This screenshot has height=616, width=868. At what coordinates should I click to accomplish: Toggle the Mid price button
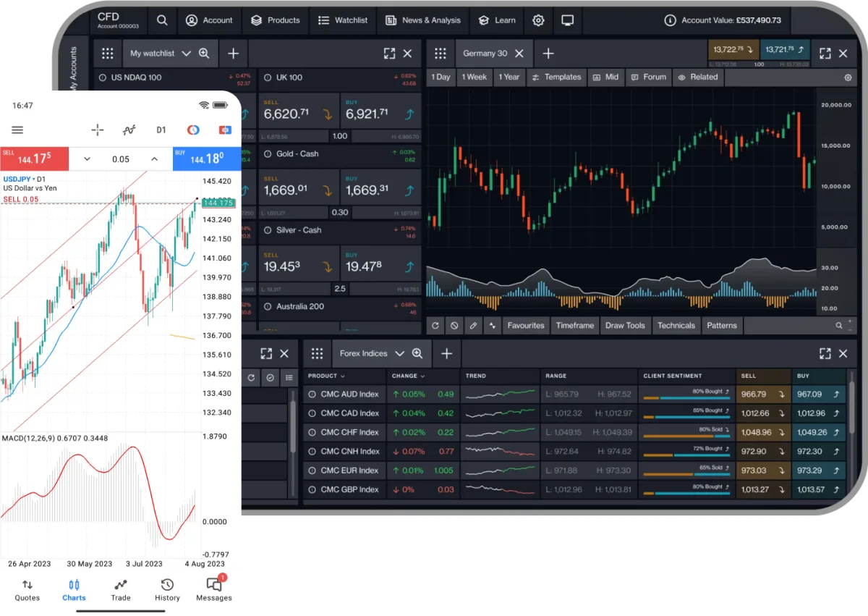click(606, 77)
